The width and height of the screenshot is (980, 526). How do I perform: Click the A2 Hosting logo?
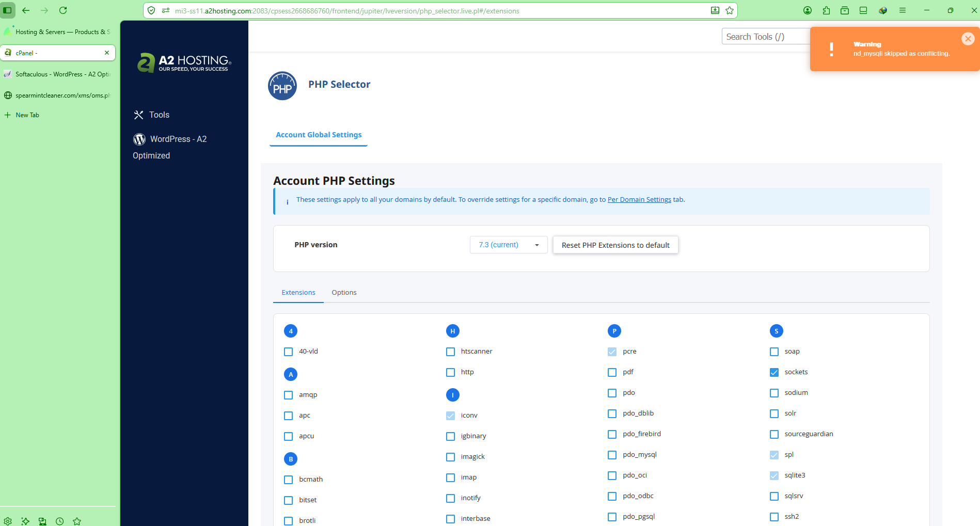[x=184, y=63]
